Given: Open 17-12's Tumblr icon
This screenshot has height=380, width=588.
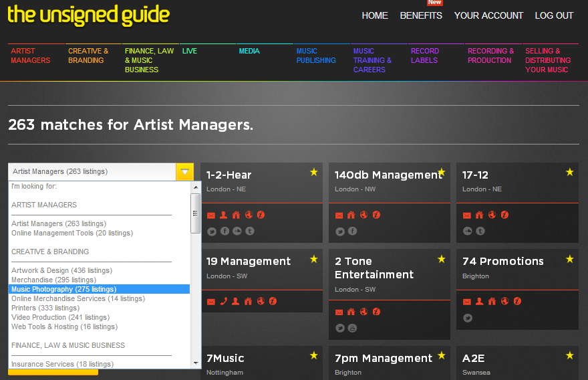Looking at the screenshot, I should click(480, 231).
